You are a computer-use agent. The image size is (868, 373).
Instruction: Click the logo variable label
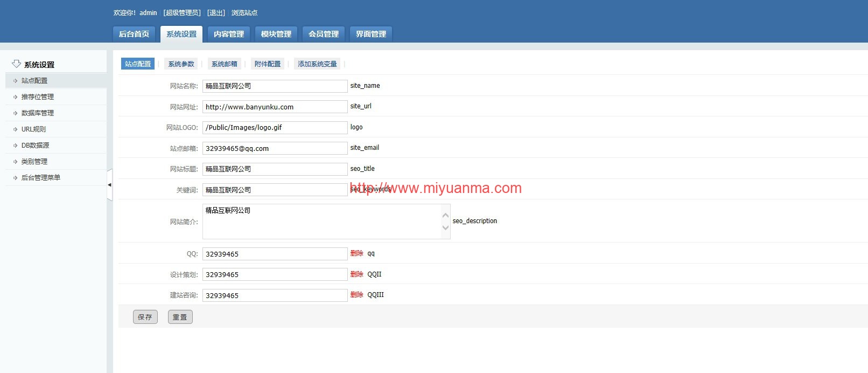356,127
